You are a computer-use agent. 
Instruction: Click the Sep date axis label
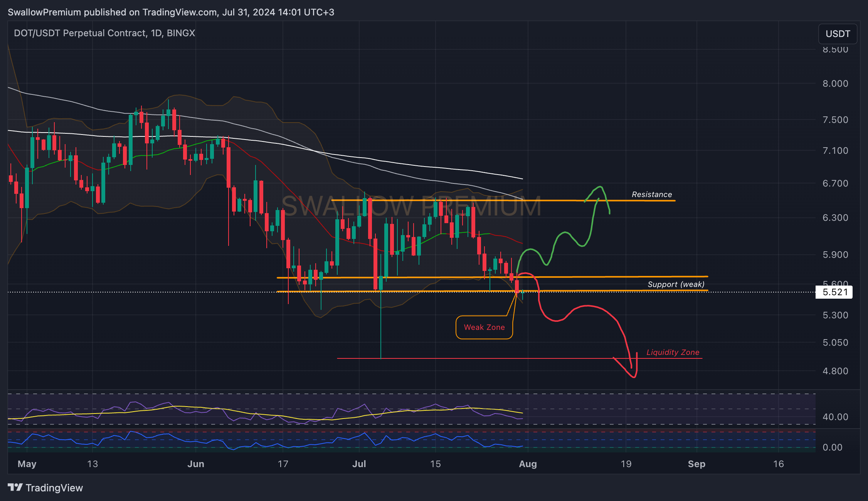click(697, 464)
